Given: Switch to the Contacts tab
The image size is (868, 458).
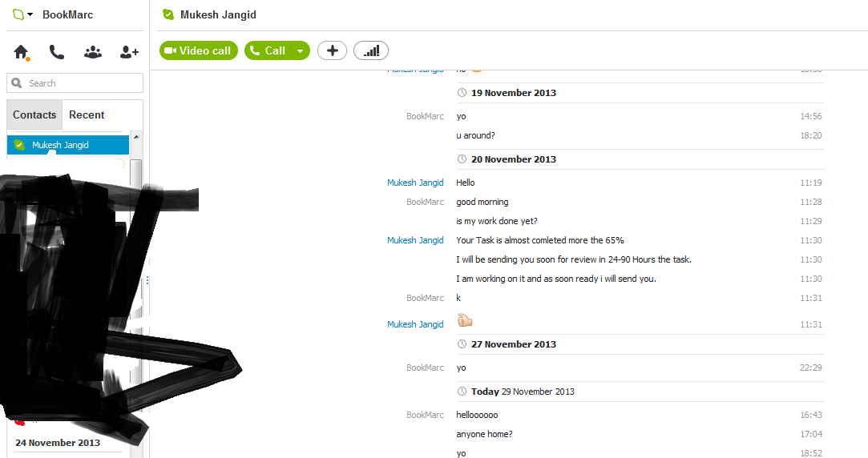Looking at the screenshot, I should click(34, 114).
